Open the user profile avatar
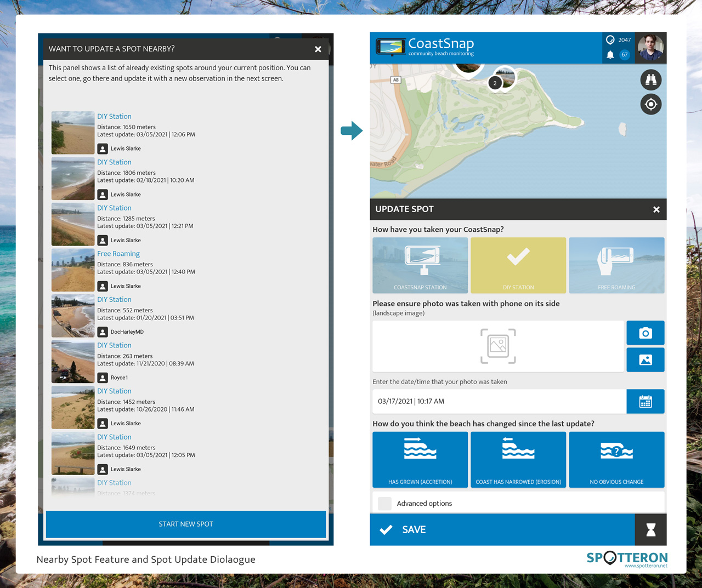Image resolution: width=702 pixels, height=588 pixels. [x=650, y=48]
